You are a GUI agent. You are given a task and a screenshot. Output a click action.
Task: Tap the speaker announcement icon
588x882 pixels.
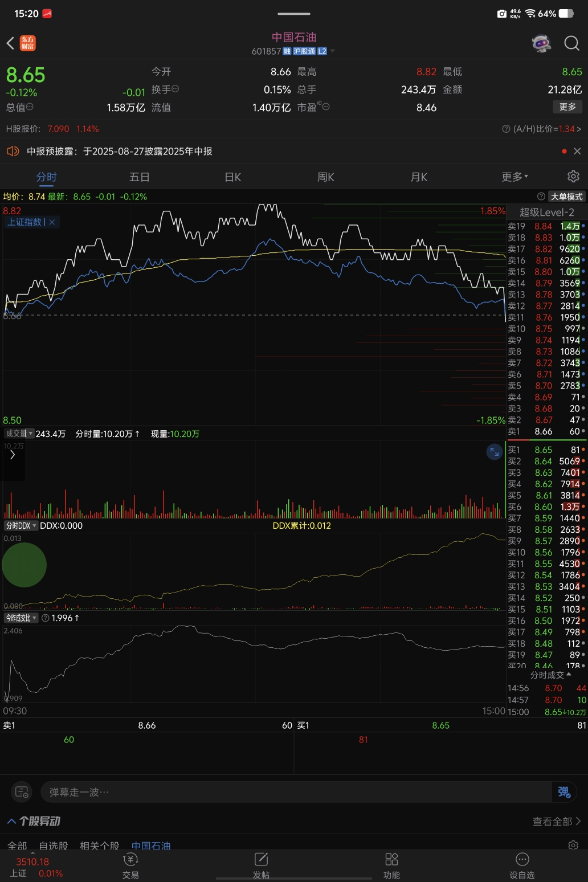[x=13, y=151]
